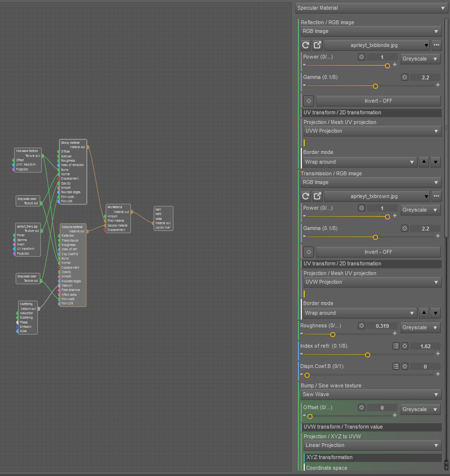Viewport: 450px width, 476px height.
Task: Click Reflection Invert diamond node icon
Action: point(309,101)
